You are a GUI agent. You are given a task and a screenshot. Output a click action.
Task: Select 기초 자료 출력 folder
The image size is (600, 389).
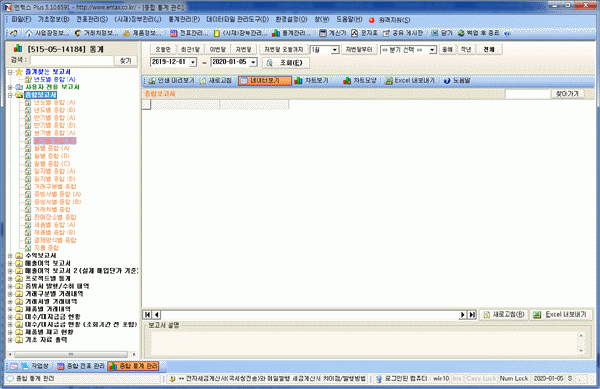click(x=46, y=340)
